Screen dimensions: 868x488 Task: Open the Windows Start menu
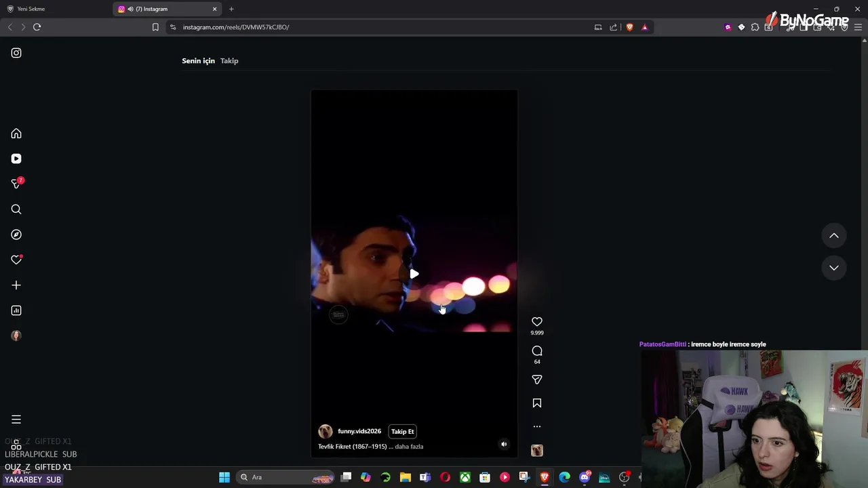(224, 477)
